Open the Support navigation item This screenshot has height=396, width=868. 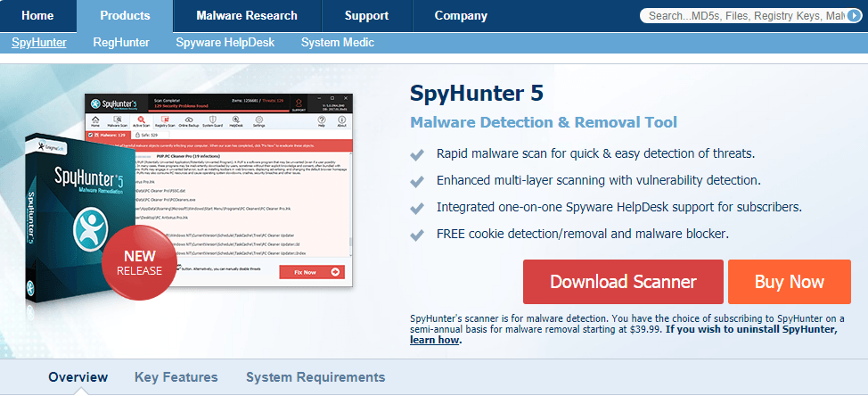(x=366, y=15)
